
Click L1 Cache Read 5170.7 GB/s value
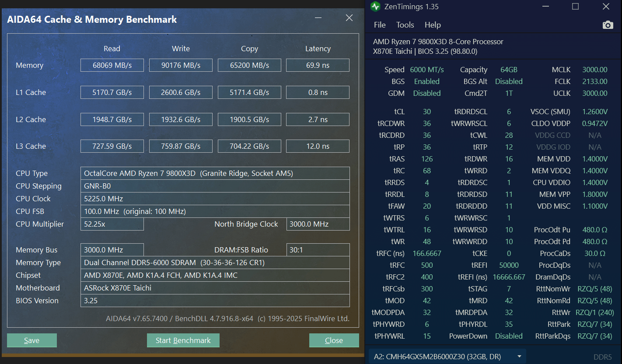coord(112,92)
